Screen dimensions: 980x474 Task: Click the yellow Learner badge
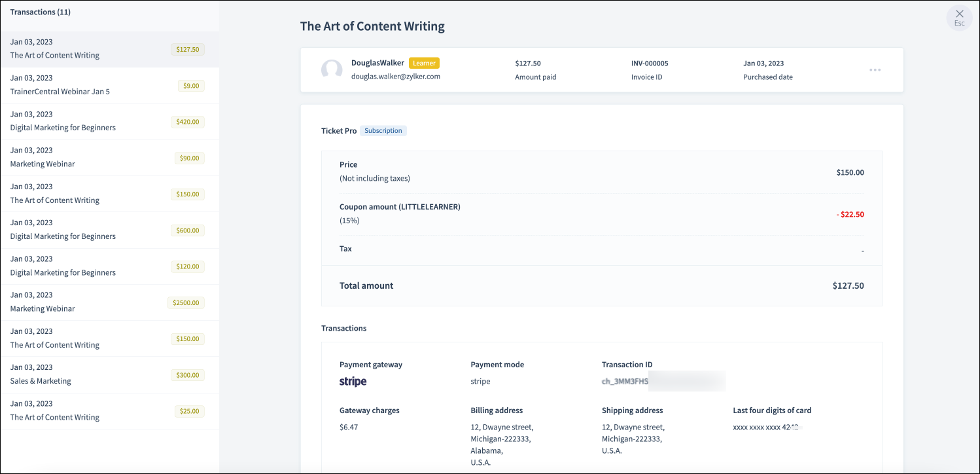[x=424, y=64]
